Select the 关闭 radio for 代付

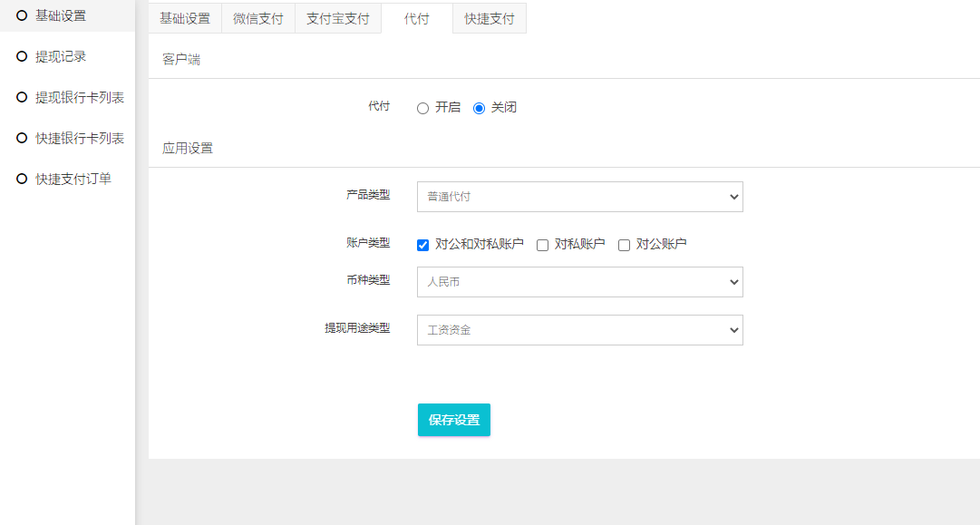click(479, 108)
